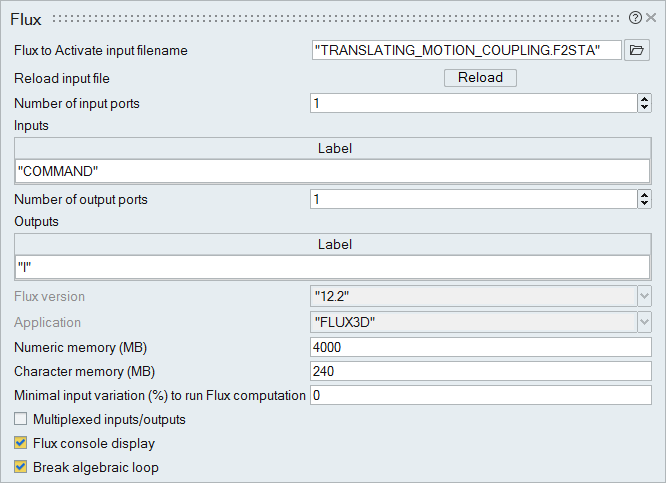The width and height of the screenshot is (666, 483).
Task: Uncheck Break algebraic loop
Action: (20, 467)
